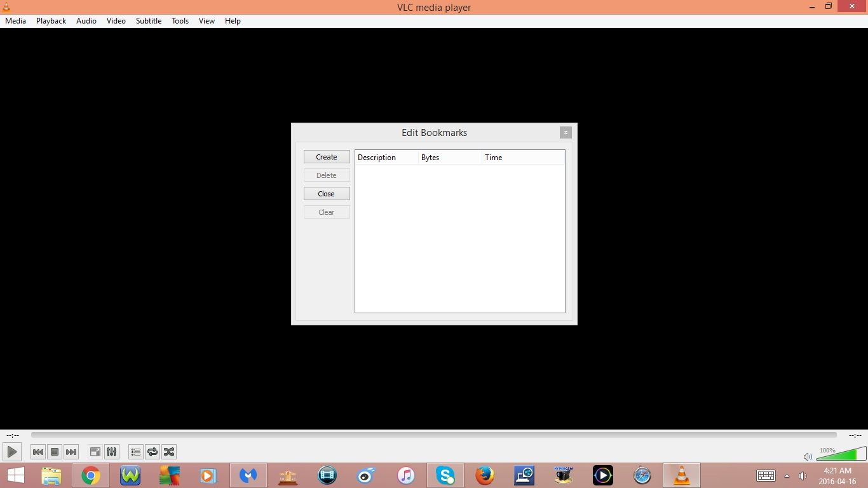
Task: Launch Skype from the taskbar
Action: (x=445, y=475)
